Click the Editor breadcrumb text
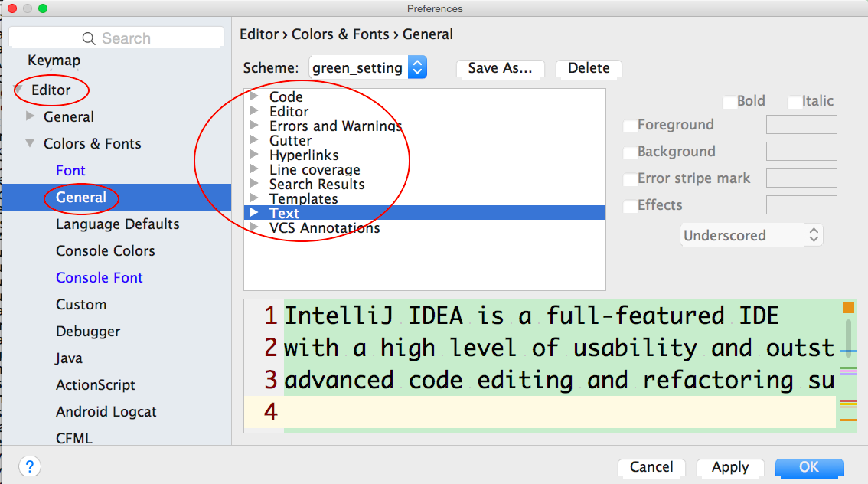 [259, 34]
